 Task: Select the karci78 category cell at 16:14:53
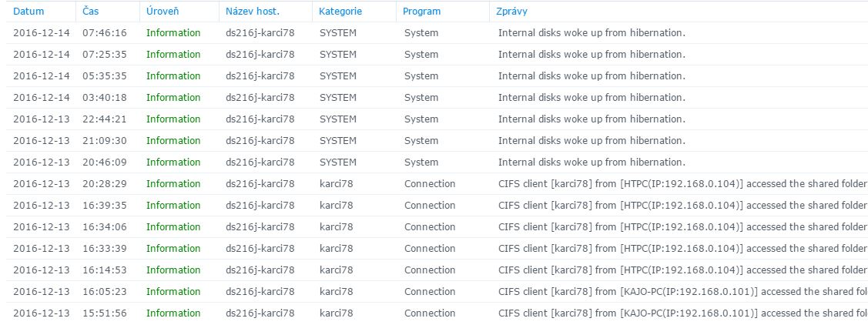point(337,270)
